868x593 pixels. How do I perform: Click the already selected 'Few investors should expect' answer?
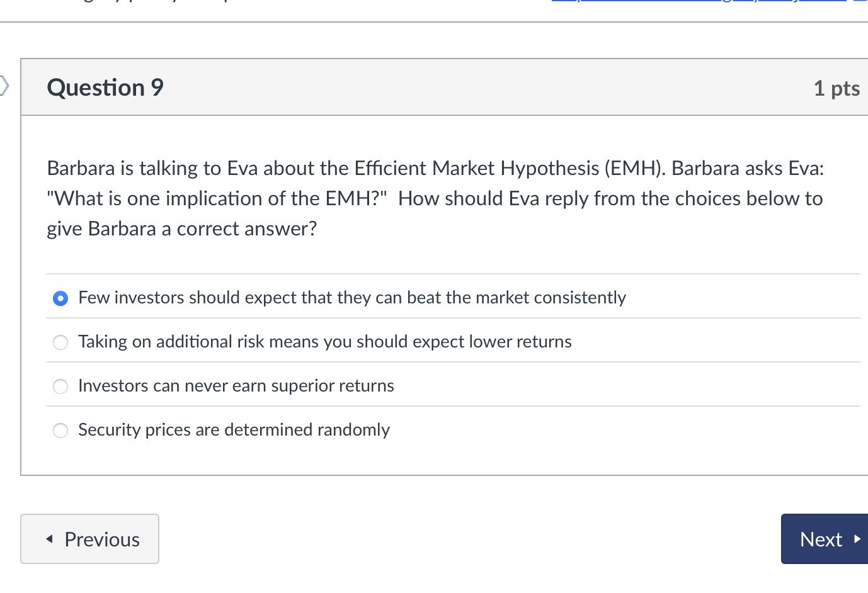(x=60, y=298)
